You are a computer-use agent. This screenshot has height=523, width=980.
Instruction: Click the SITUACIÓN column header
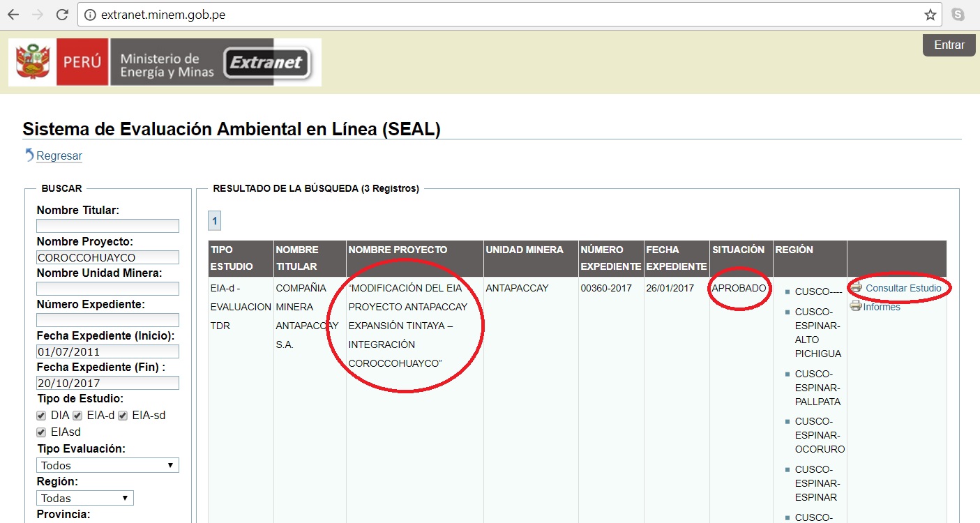coord(741,258)
